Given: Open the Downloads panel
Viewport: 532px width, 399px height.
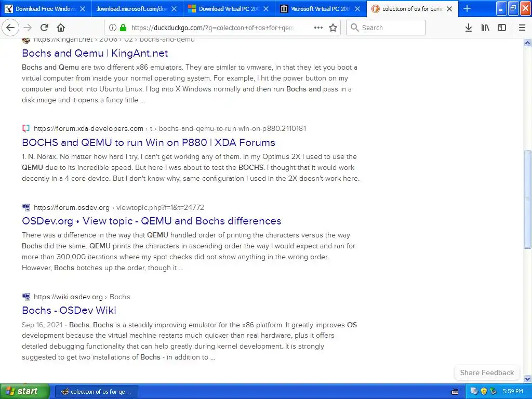Looking at the screenshot, I should tap(469, 28).
